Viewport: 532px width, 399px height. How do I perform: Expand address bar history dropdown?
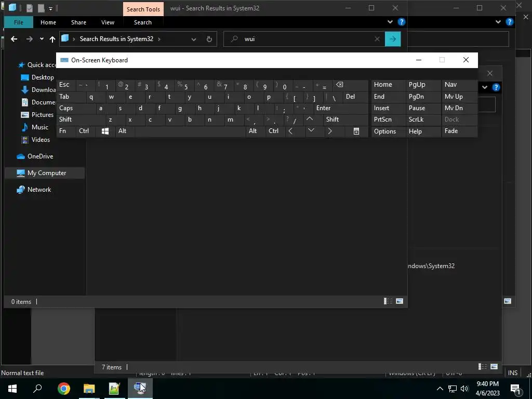point(194,39)
